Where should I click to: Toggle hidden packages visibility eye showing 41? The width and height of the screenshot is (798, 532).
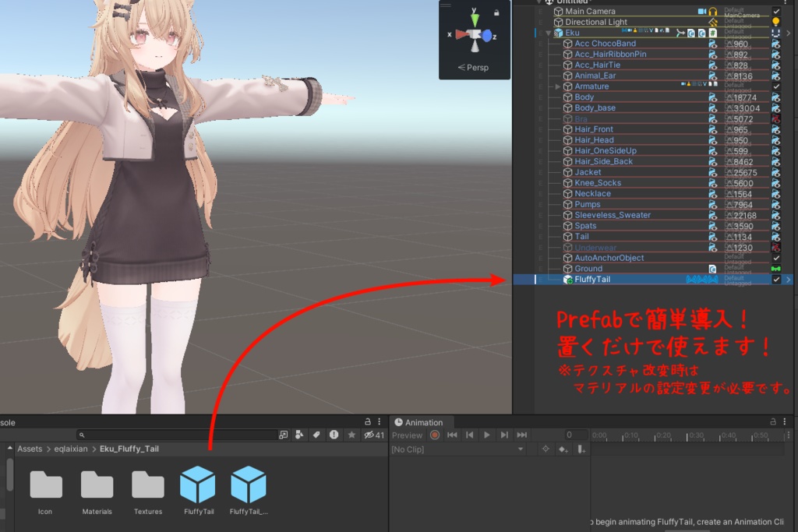coord(373,435)
